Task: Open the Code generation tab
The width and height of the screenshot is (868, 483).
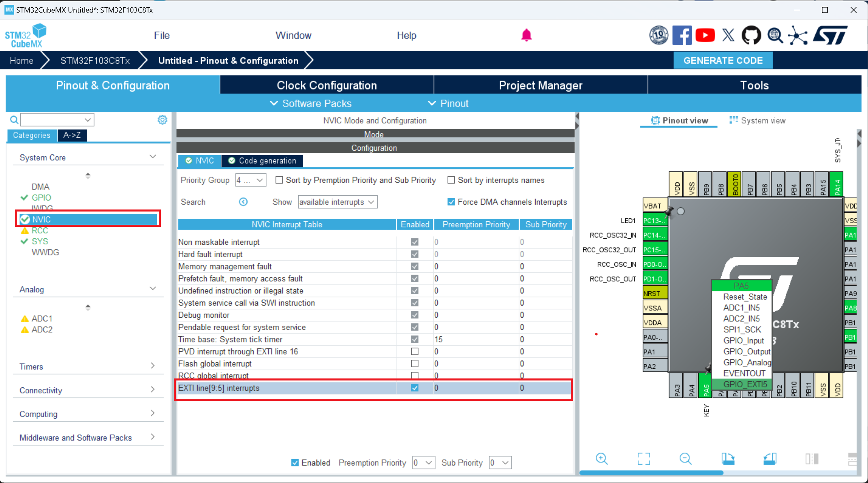Action: pos(263,161)
